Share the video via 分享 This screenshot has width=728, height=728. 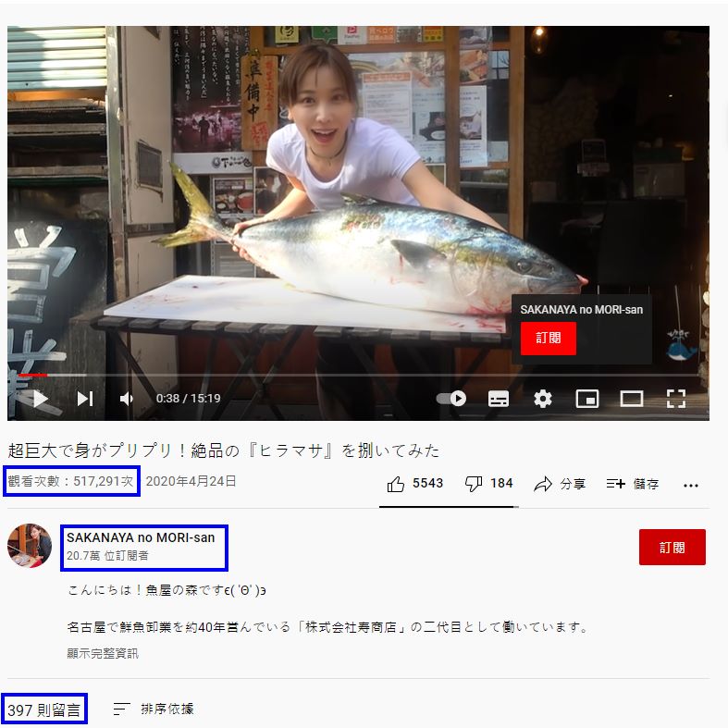560,484
